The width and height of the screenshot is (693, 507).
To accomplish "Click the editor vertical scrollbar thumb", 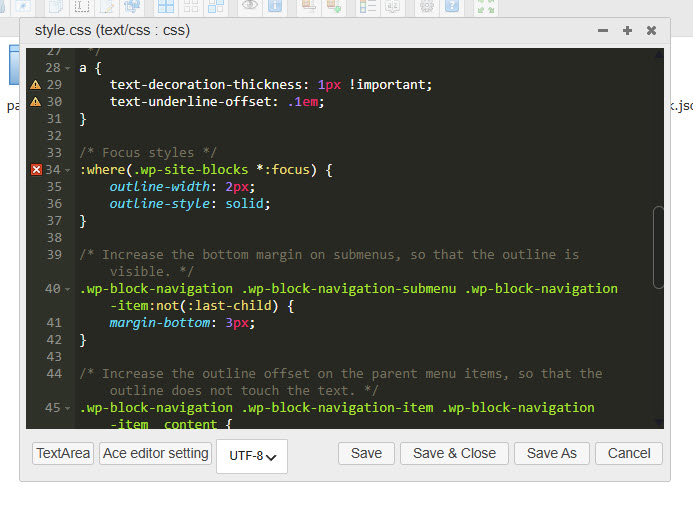I will pyautogui.click(x=658, y=248).
